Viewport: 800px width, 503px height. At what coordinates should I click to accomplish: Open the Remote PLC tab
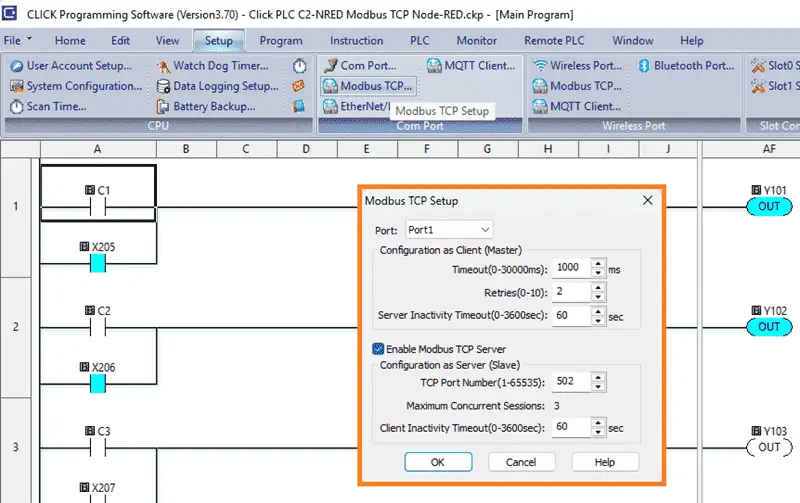(x=554, y=40)
